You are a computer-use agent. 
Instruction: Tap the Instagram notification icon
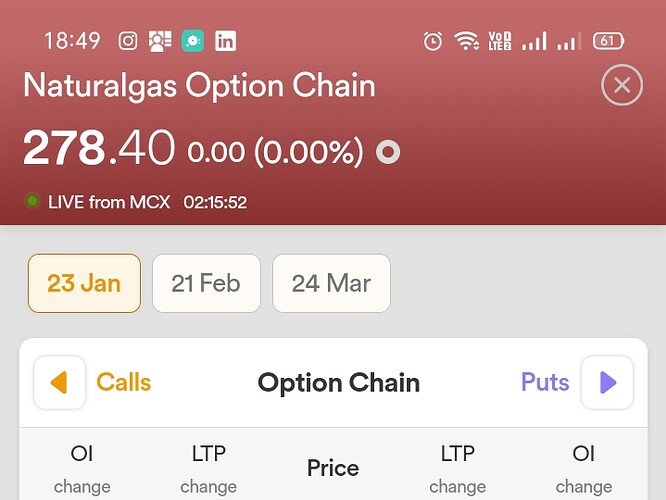point(128,41)
